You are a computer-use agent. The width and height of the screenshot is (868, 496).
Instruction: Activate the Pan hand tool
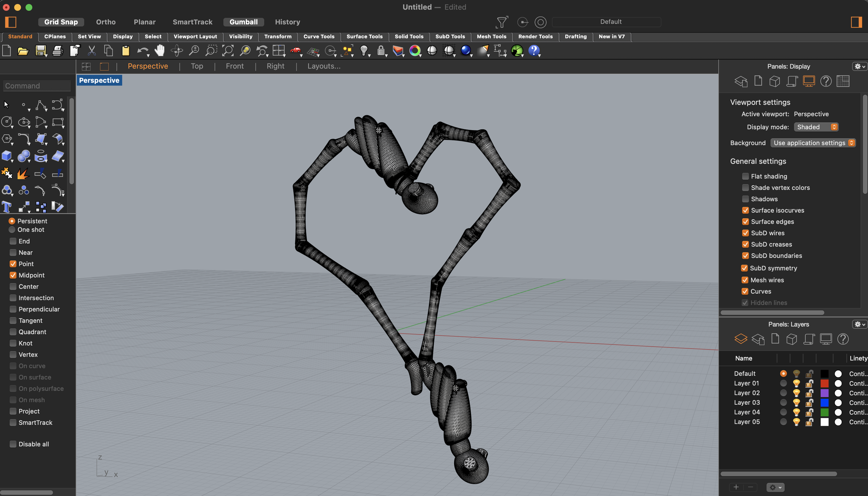point(160,51)
